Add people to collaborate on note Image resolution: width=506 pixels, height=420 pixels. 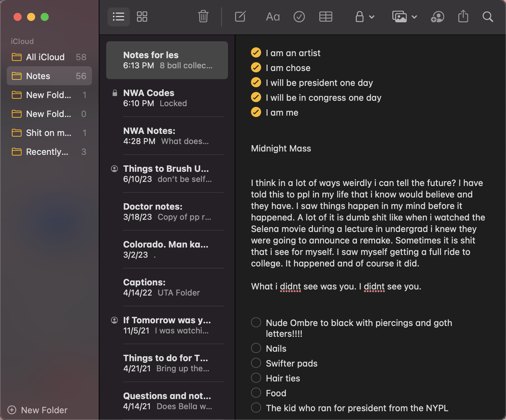tap(437, 17)
